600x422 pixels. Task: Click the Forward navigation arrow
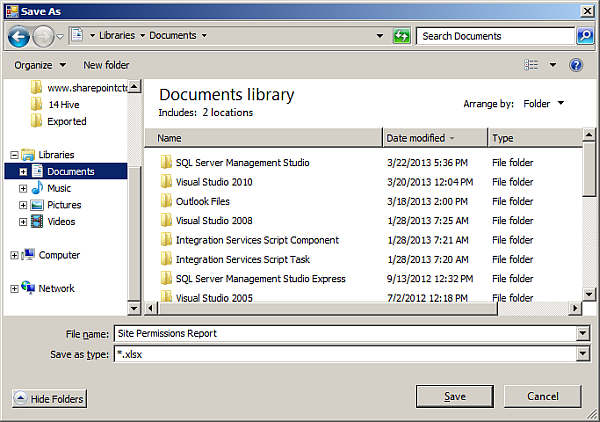[43, 36]
